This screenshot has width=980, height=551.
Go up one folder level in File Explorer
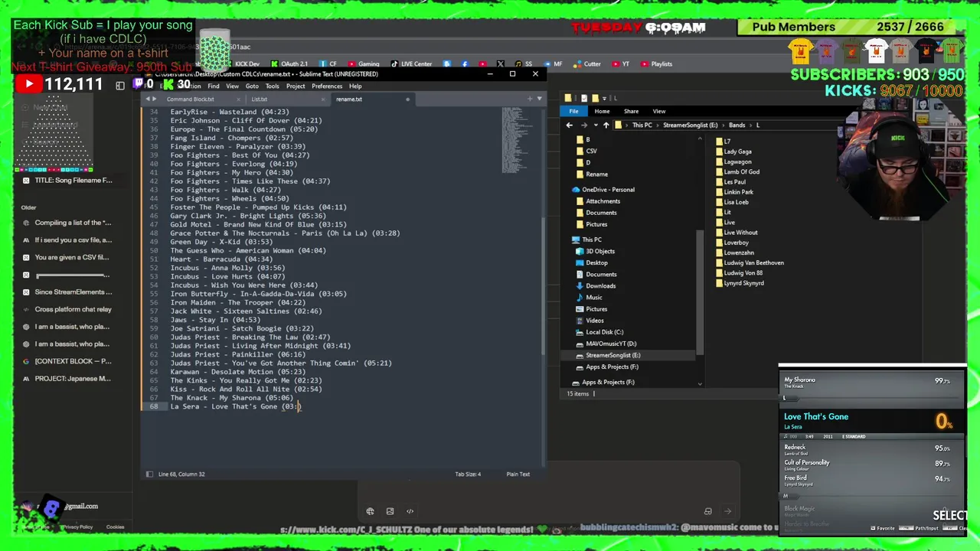coord(606,125)
